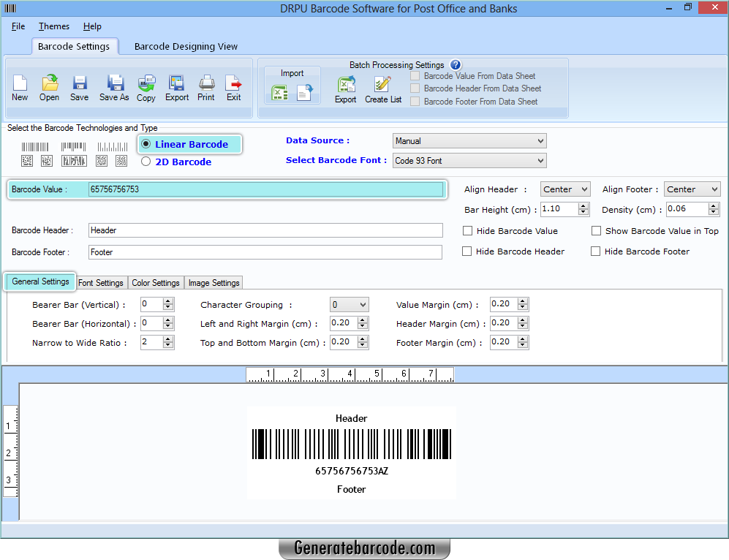Enable Barcode Value From Data Sheet
Image resolution: width=729 pixels, height=560 pixels.
tap(415, 76)
